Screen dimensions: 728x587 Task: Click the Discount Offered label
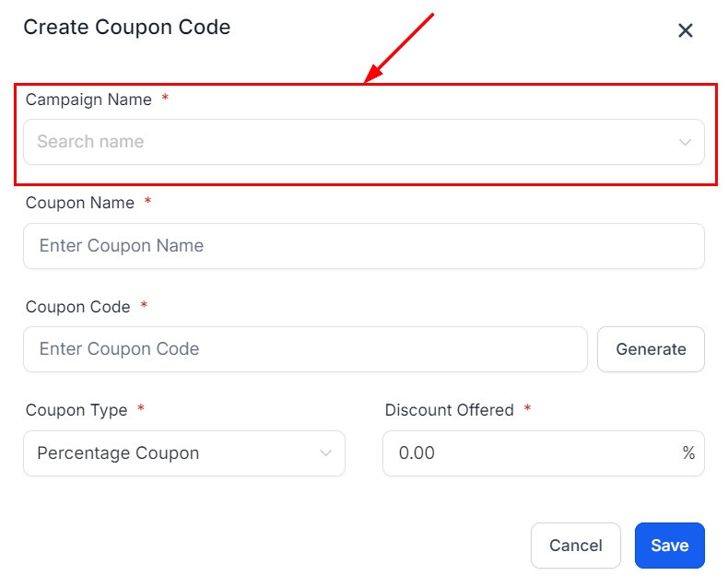click(450, 410)
